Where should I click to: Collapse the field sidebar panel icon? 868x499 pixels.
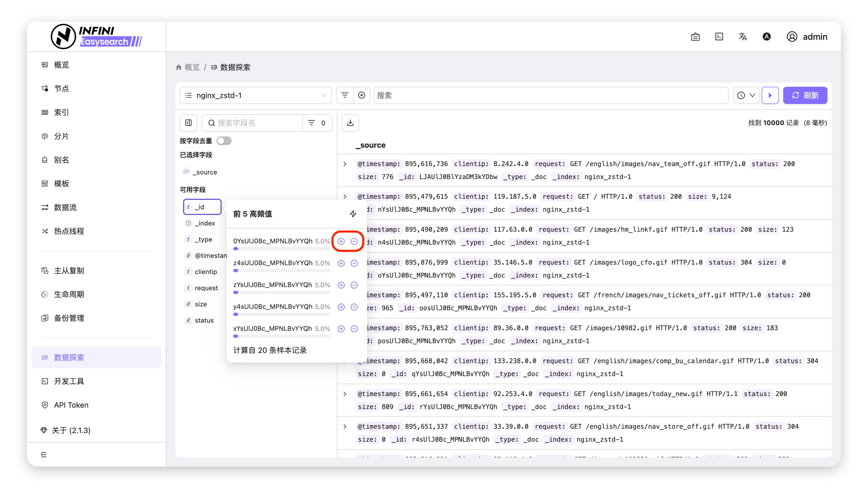(188, 123)
